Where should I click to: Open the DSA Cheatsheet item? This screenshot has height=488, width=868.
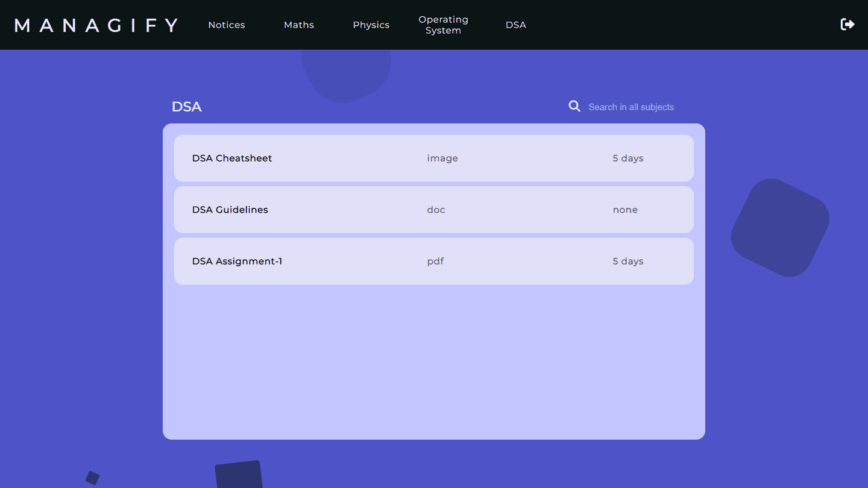(434, 158)
